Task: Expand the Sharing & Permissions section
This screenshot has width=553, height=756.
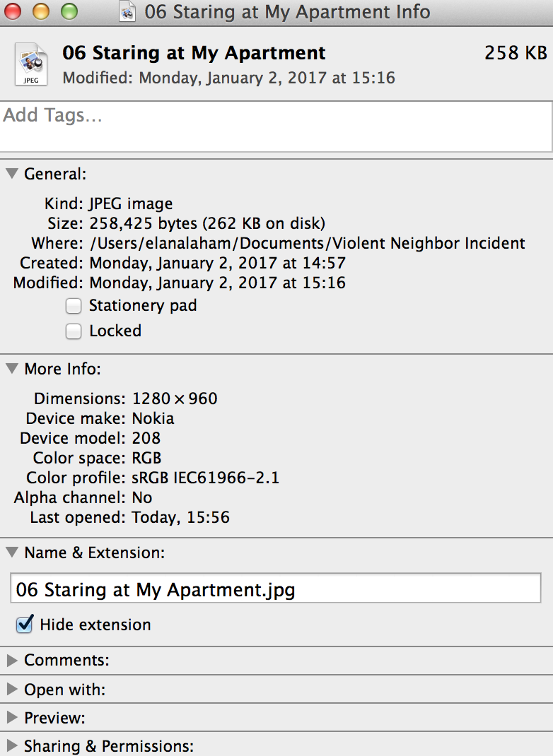Action: coord(12,746)
